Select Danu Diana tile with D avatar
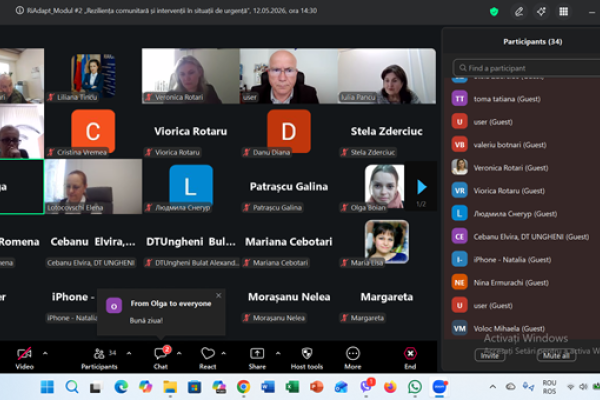The width and height of the screenshot is (600, 400). pyautogui.click(x=289, y=131)
